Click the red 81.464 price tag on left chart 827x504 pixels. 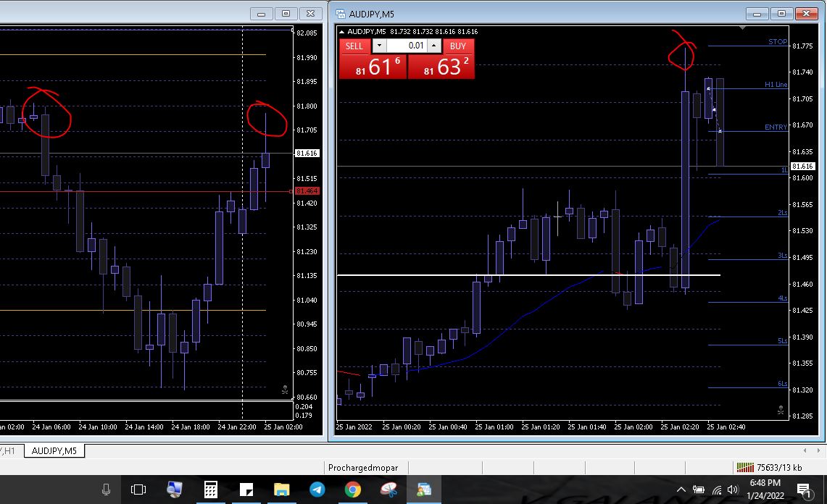[307, 191]
